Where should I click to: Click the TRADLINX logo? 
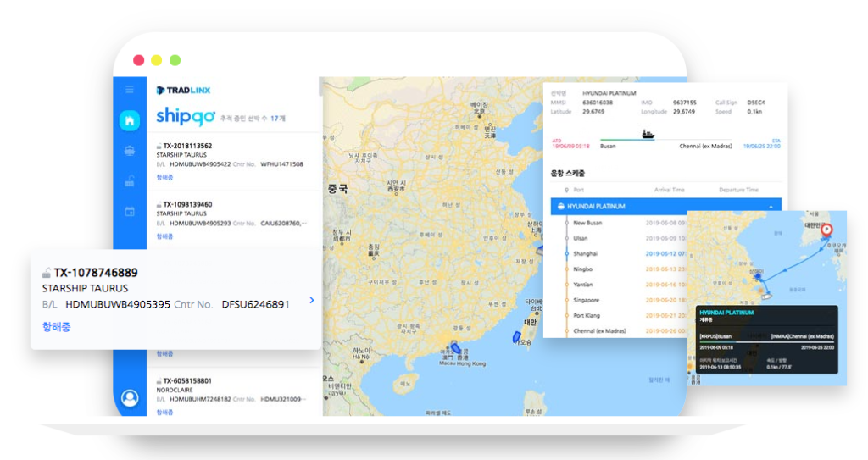click(183, 91)
